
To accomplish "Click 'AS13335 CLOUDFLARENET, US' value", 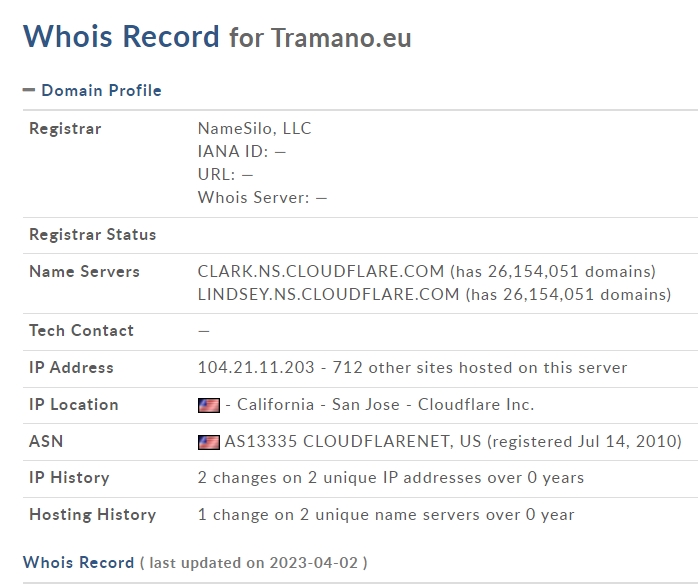I will (353, 442).
